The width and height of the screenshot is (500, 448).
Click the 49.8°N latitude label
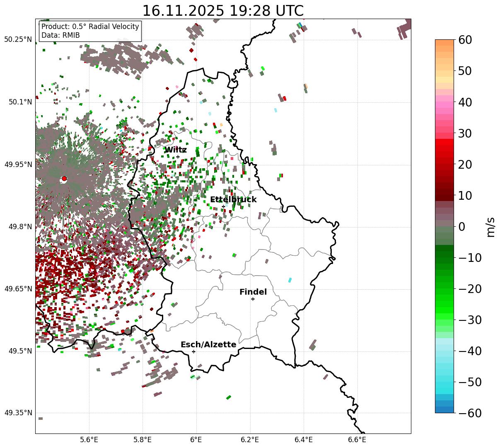point(20,227)
